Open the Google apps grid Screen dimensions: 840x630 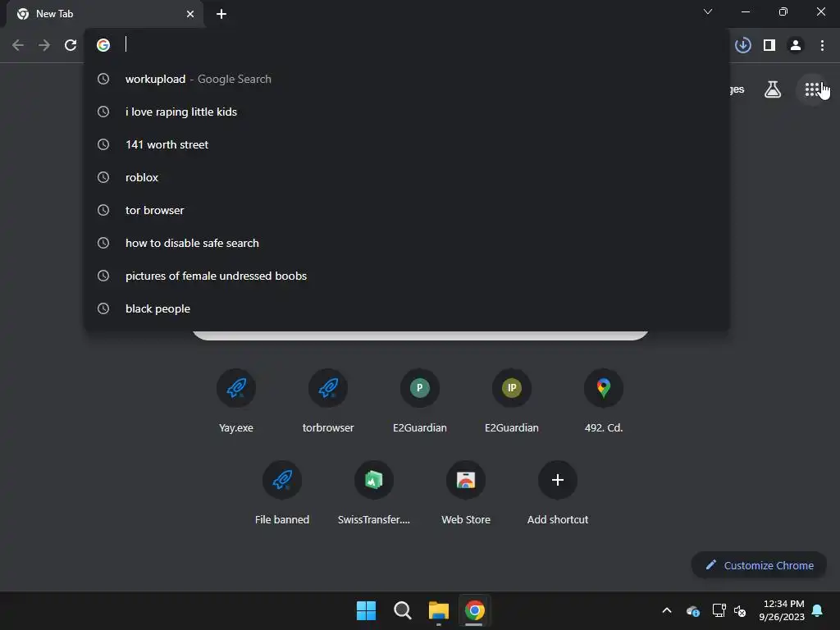click(x=813, y=89)
